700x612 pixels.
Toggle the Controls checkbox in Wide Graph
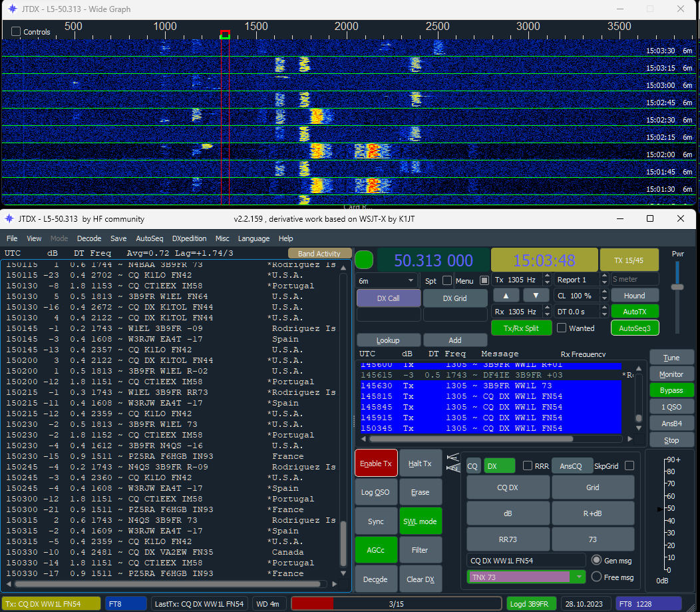click(16, 32)
